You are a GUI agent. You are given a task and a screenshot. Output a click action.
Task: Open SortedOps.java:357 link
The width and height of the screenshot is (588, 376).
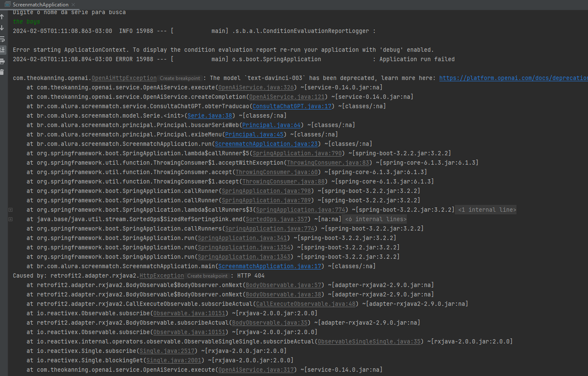pos(277,219)
